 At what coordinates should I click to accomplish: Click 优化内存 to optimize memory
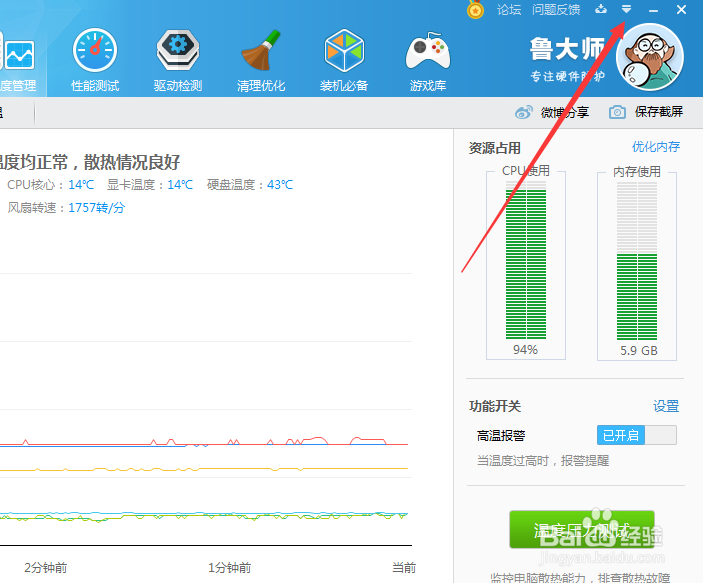point(656,147)
